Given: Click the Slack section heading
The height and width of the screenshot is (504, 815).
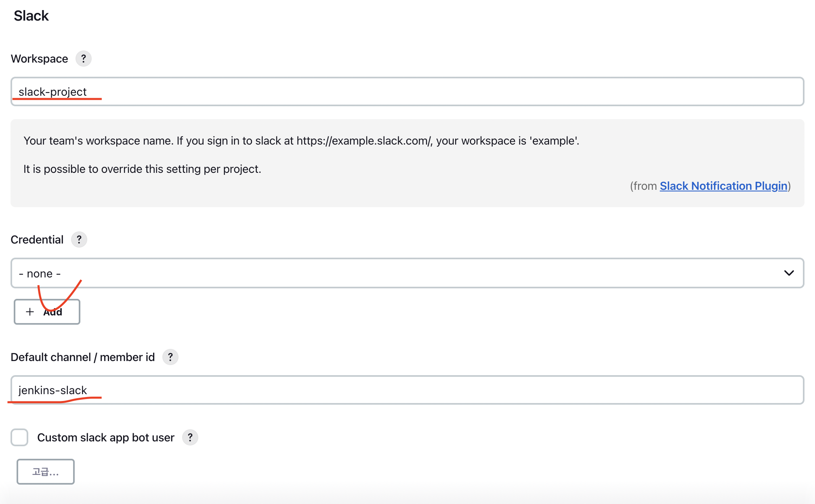Looking at the screenshot, I should tap(31, 16).
